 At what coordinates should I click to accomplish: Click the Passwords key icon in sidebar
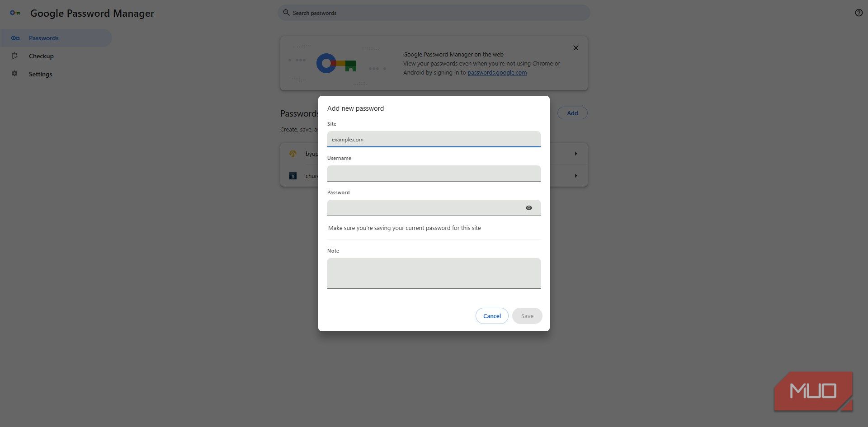coord(15,38)
